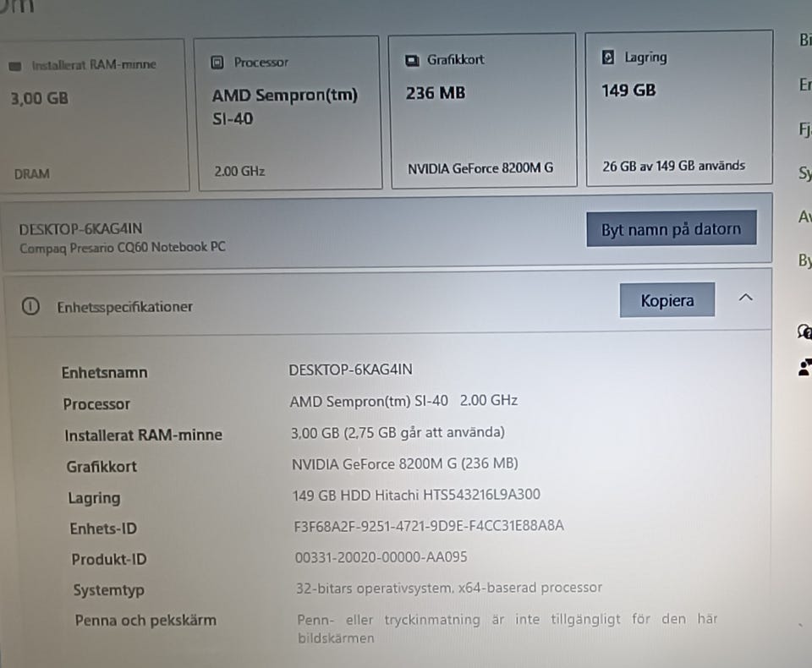The height and width of the screenshot is (668, 812).
Task: Click the Lagring disk icon
Action: coord(608,57)
